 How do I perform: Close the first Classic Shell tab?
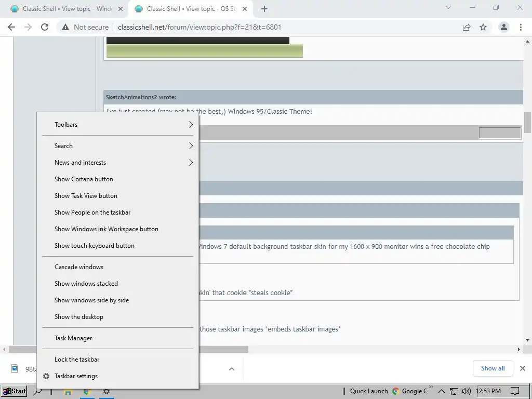tap(121, 9)
